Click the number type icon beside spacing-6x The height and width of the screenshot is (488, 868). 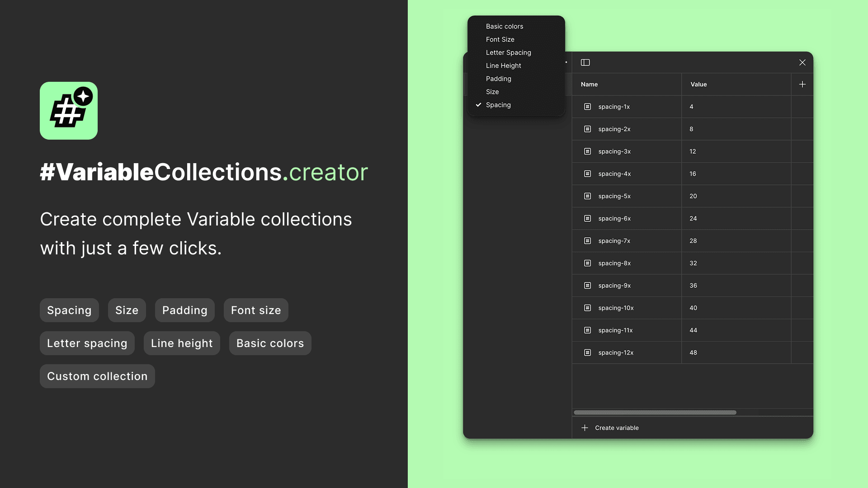point(587,218)
